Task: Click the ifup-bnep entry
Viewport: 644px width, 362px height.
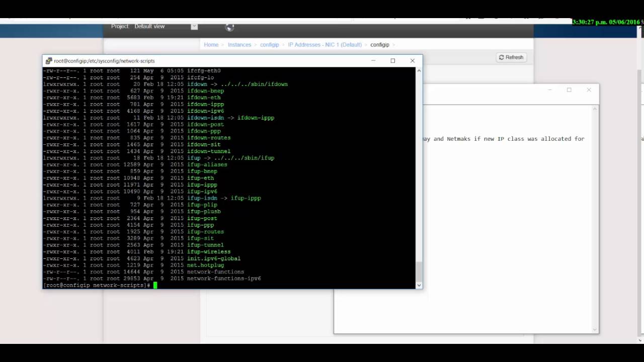Action: click(x=202, y=171)
